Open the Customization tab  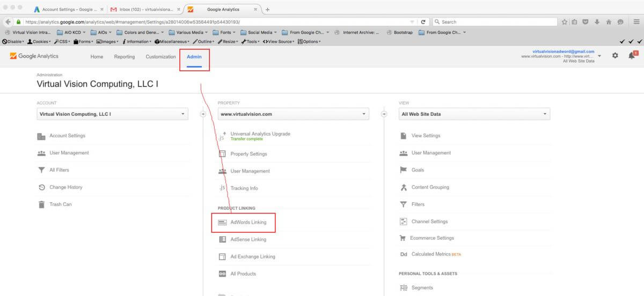pyautogui.click(x=160, y=56)
